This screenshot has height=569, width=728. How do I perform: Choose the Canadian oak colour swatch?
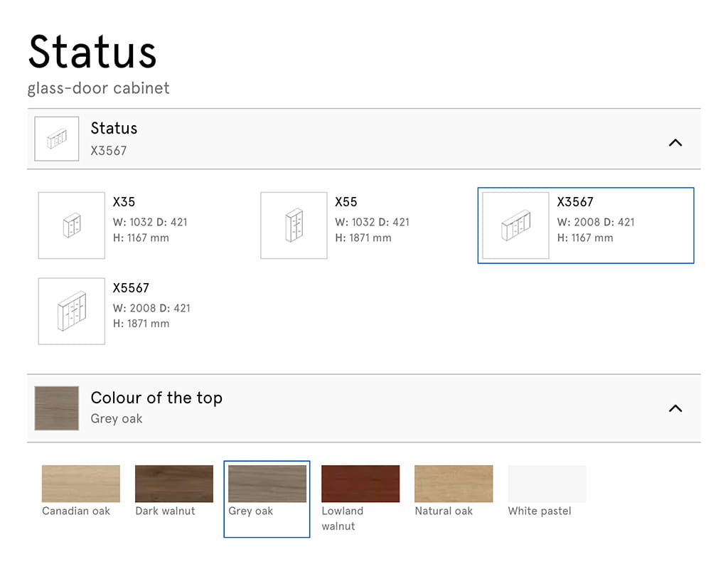coord(81,484)
